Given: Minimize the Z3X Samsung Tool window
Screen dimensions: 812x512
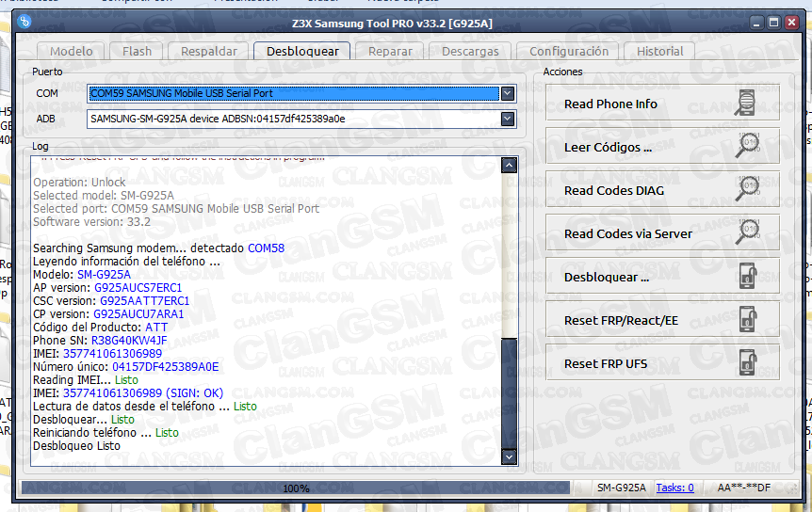Looking at the screenshot, I should [756, 23].
